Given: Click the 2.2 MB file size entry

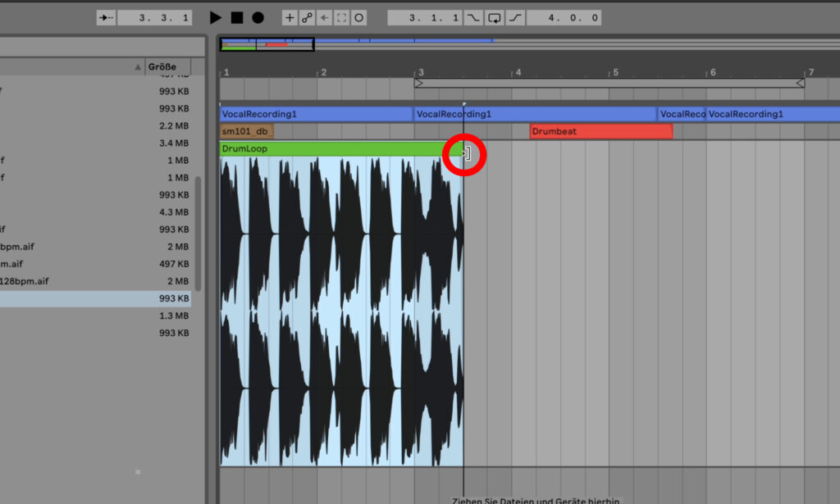Looking at the screenshot, I should [x=174, y=125].
